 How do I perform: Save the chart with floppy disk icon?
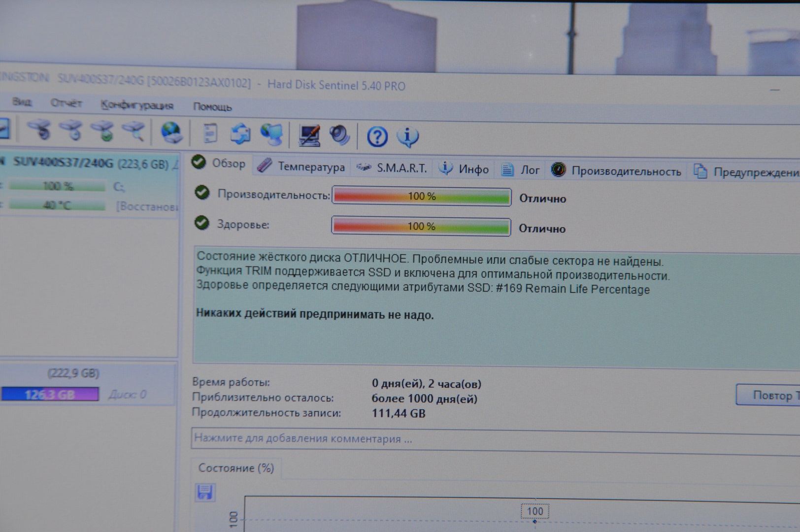click(x=204, y=492)
